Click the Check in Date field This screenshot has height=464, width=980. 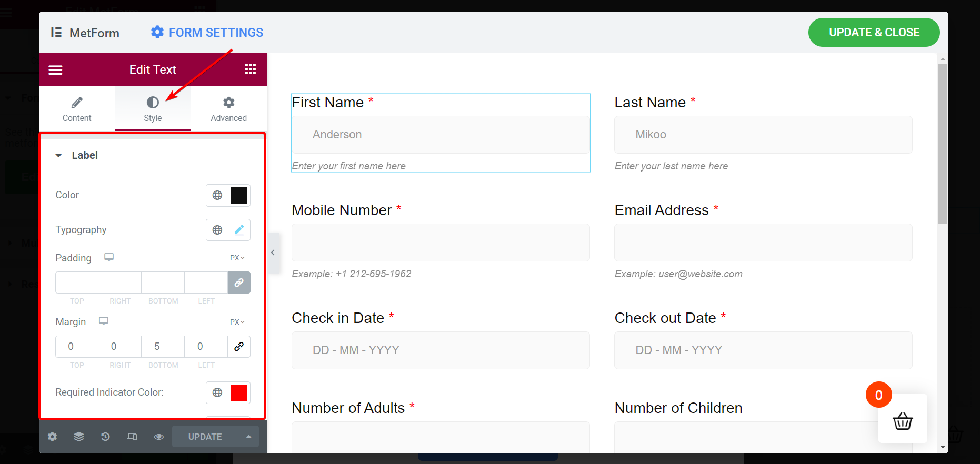coord(441,350)
